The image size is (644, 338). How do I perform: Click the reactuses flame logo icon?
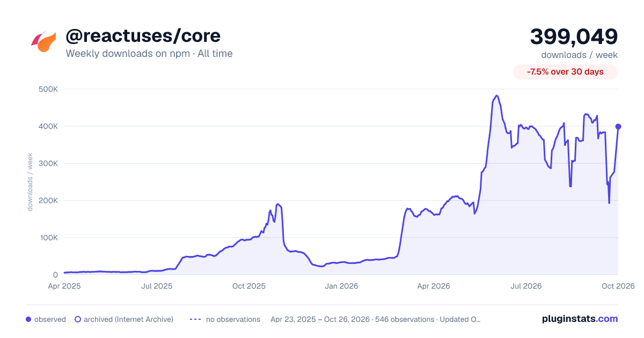pyautogui.click(x=43, y=42)
